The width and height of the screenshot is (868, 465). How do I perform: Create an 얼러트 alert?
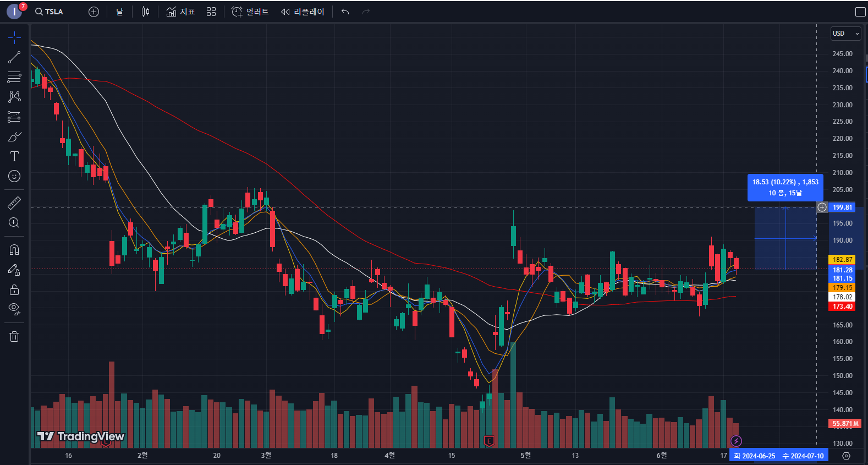(250, 12)
